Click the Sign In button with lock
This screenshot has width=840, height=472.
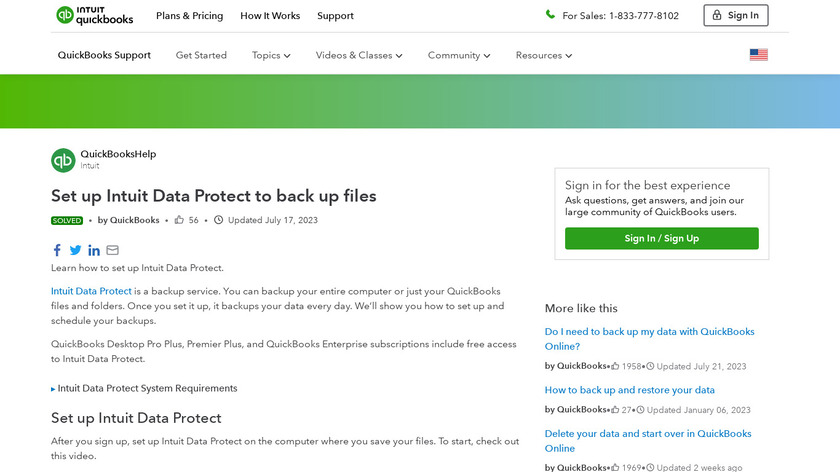[x=736, y=15]
